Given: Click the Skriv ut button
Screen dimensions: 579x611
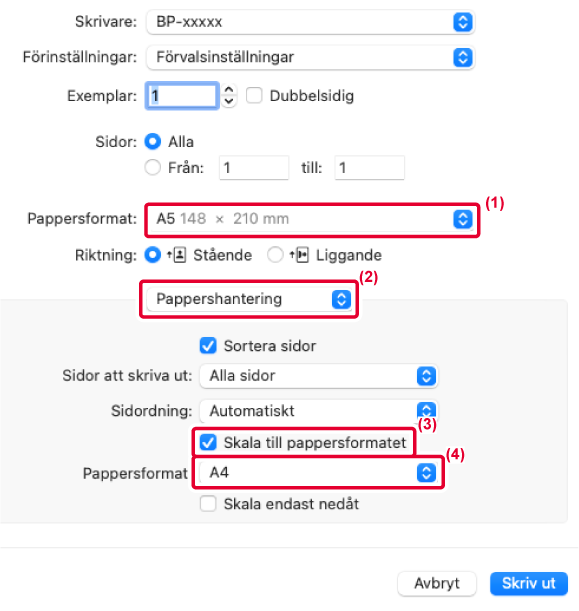Looking at the screenshot, I should pyautogui.click(x=529, y=583).
